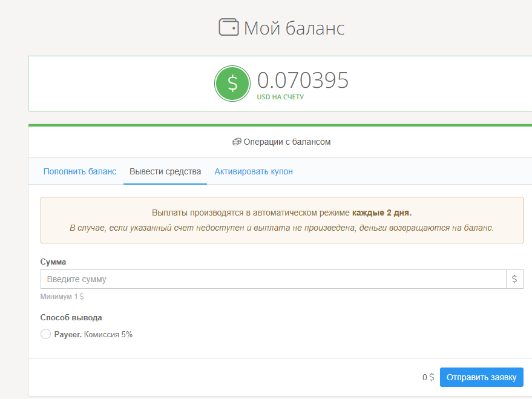Focus the Введите сумму input field

point(273,279)
